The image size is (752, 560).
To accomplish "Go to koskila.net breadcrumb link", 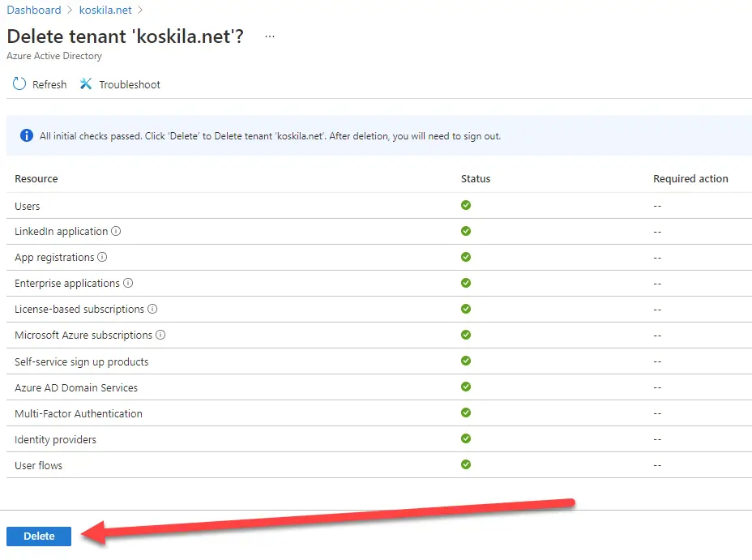I will [x=106, y=11].
